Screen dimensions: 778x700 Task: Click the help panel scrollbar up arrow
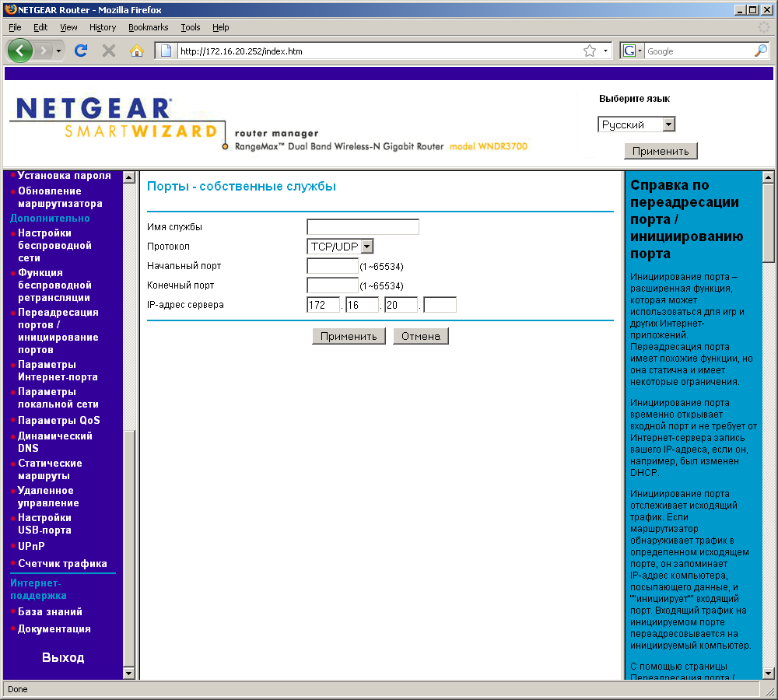point(768,177)
